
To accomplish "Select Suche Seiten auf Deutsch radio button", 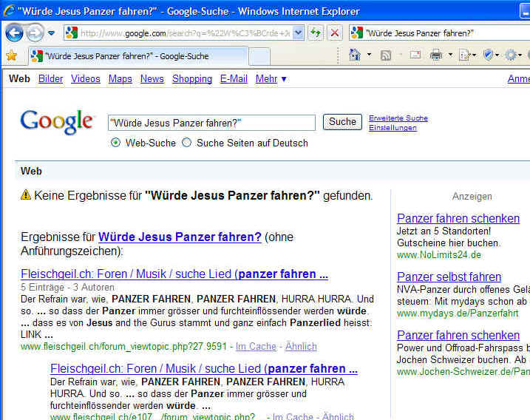I will pos(186,143).
